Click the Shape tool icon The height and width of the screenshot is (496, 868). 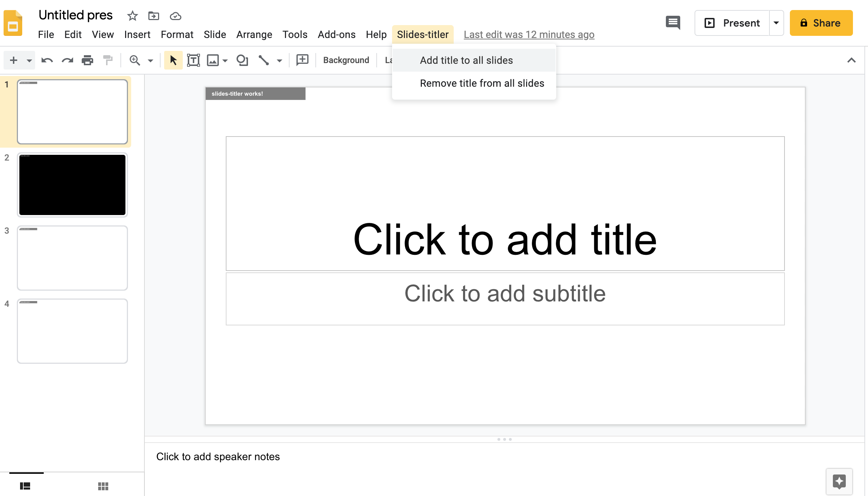[242, 60]
